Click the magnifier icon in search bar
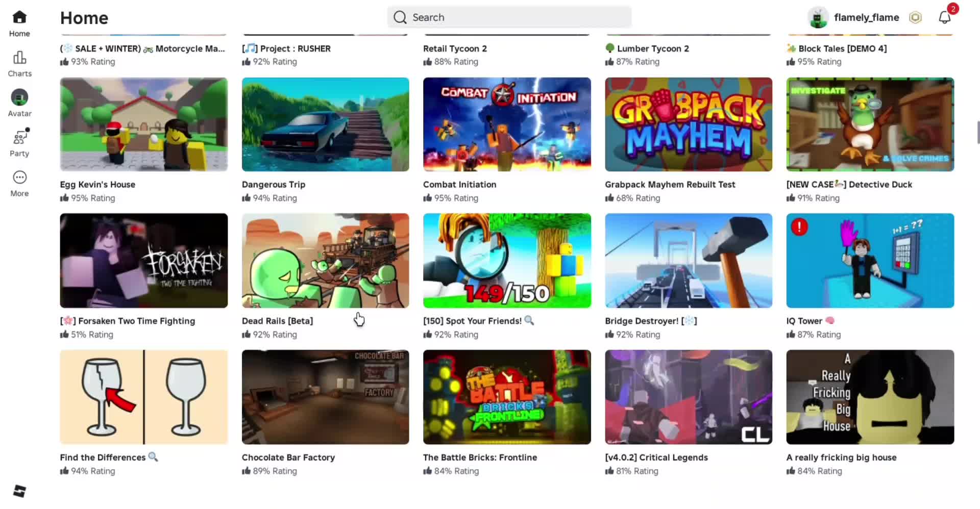The image size is (980, 509). [400, 17]
